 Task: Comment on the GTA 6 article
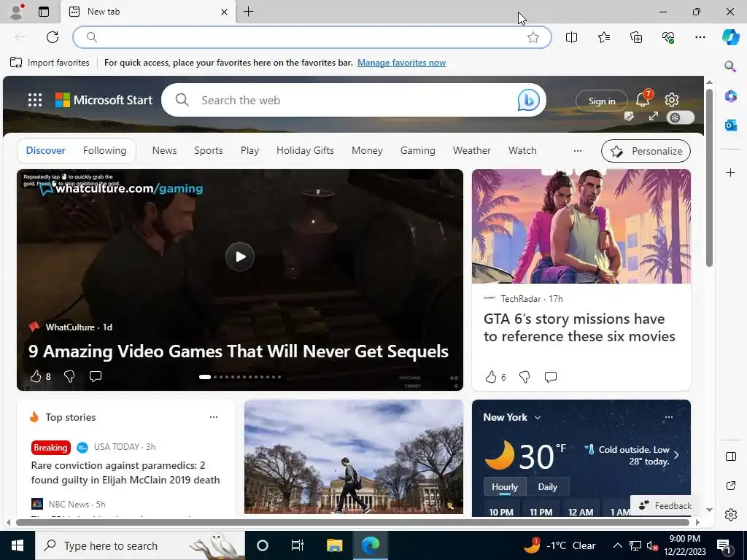click(x=551, y=377)
